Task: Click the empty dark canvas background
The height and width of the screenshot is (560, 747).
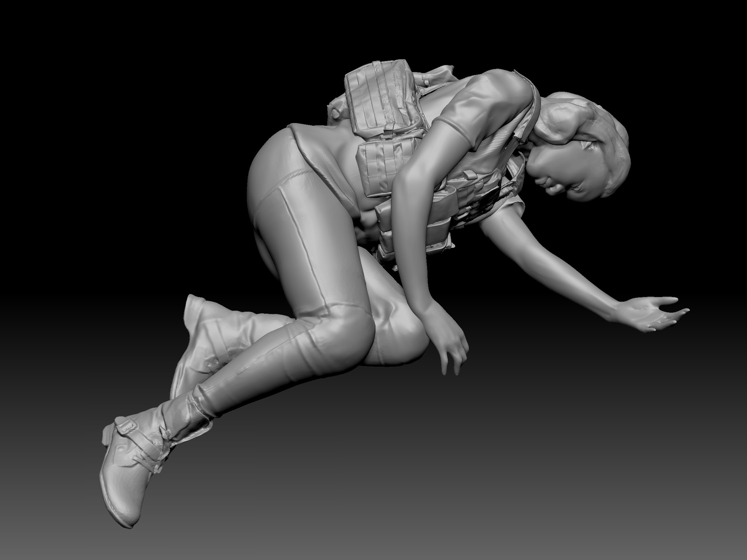Action: pos(135,101)
